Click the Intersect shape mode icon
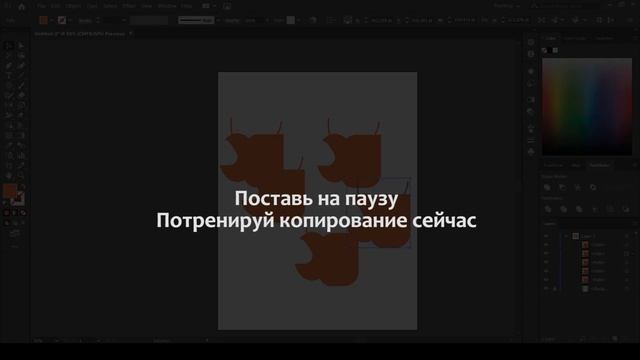This screenshot has width=640, height=360. (578, 187)
